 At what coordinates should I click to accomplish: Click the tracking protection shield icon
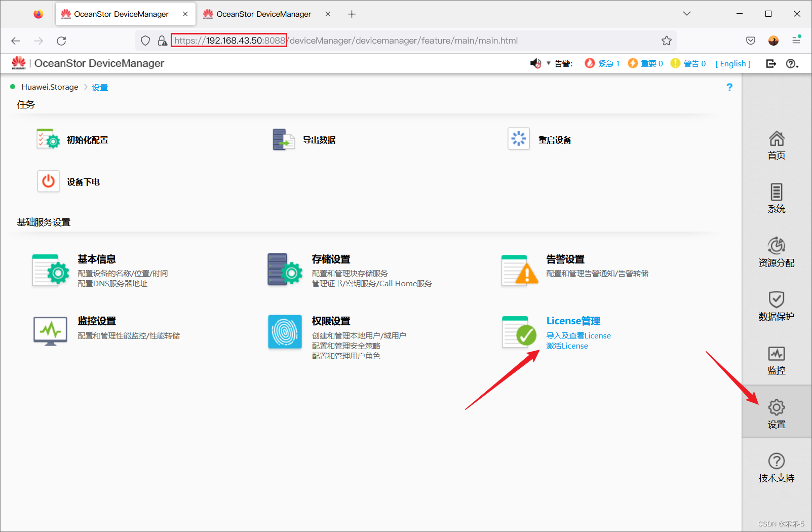(x=145, y=41)
